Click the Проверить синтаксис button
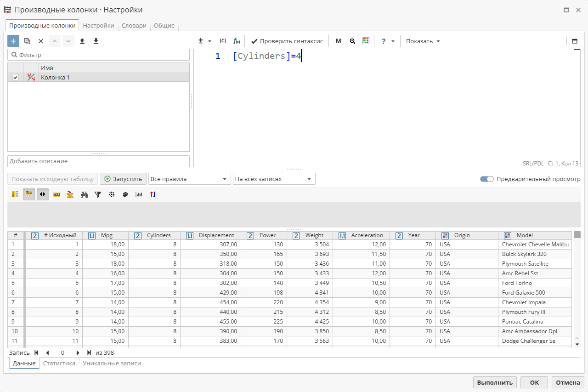Image resolution: width=588 pixels, height=392 pixels. (x=287, y=41)
